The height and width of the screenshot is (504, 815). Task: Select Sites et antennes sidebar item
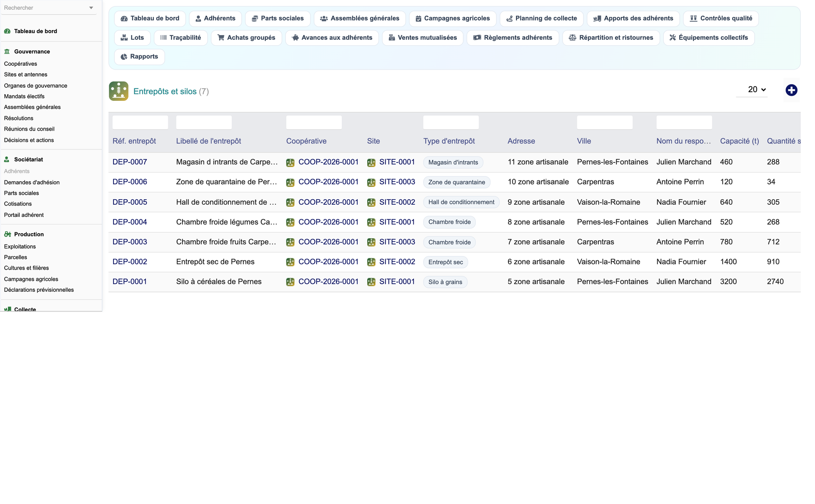pyautogui.click(x=26, y=75)
